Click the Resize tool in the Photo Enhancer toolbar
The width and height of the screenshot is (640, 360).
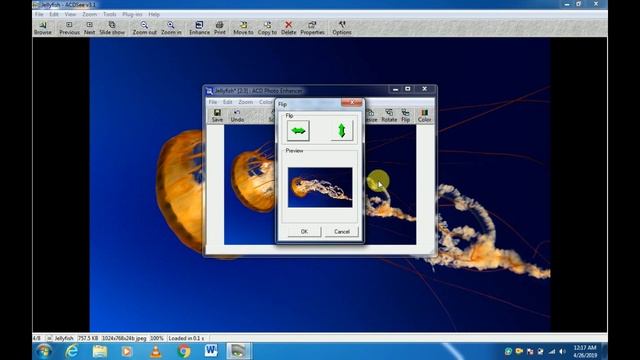pyautogui.click(x=371, y=116)
